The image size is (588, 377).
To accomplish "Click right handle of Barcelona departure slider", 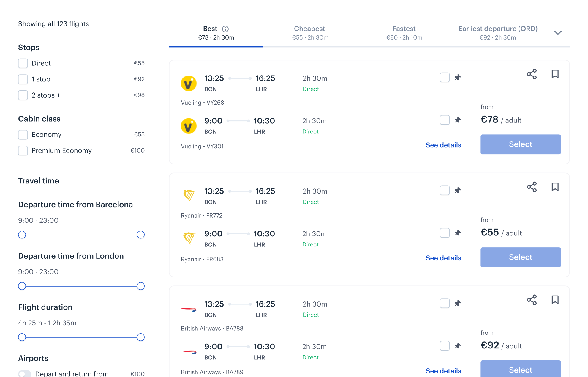I will tap(141, 235).
